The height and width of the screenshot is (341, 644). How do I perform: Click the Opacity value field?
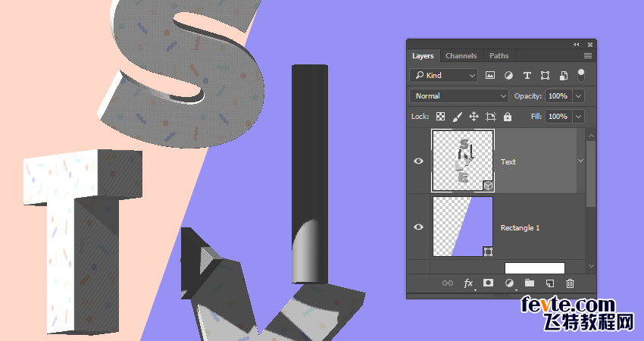click(558, 96)
